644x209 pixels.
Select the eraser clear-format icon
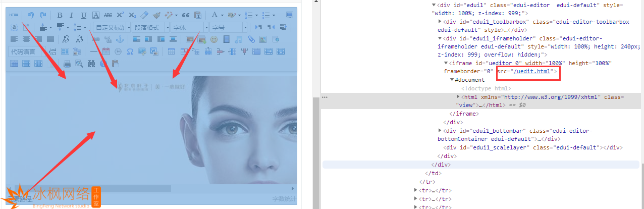tap(144, 15)
